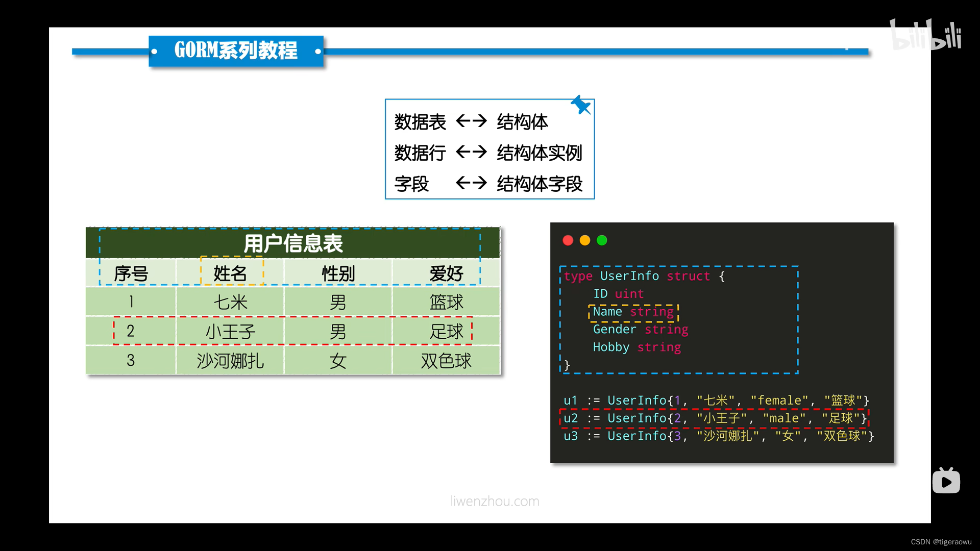Click the arrow between 数据行 and 结构体实例
Image resolution: width=980 pixels, height=551 pixels.
click(x=471, y=152)
